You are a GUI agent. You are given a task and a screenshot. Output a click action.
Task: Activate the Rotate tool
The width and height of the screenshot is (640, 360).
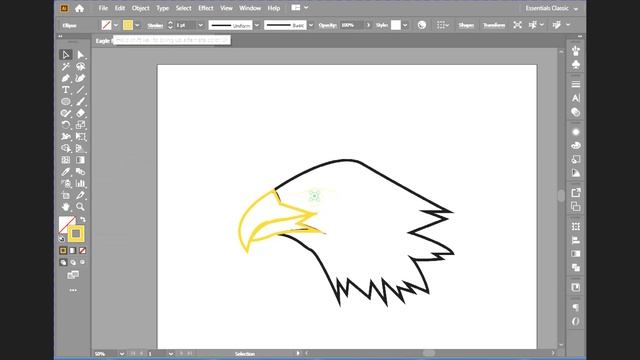point(65,125)
